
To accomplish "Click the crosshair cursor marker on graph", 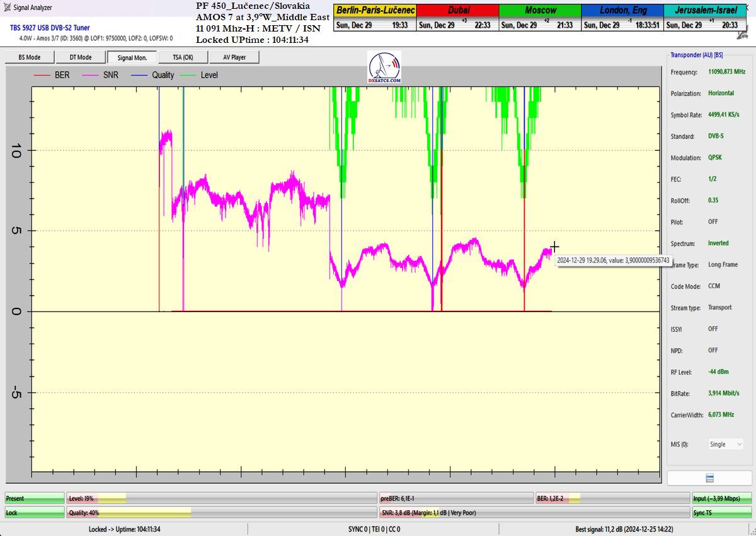I will [x=554, y=247].
